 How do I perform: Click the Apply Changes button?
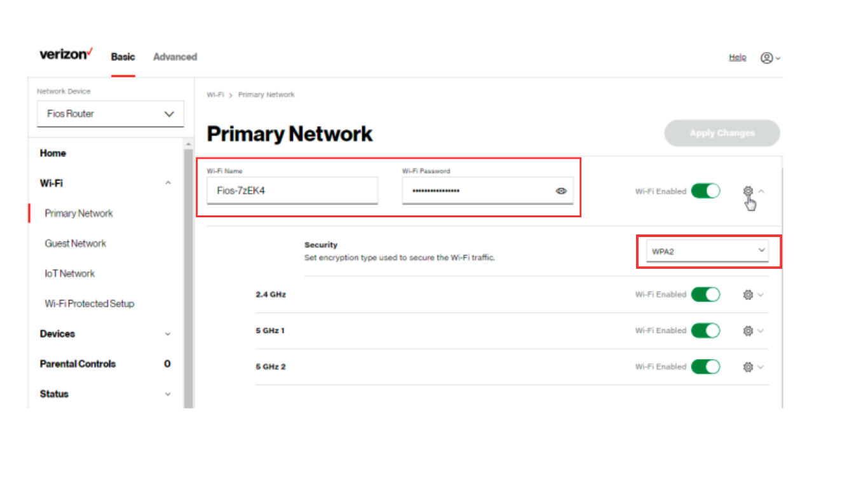[722, 133]
